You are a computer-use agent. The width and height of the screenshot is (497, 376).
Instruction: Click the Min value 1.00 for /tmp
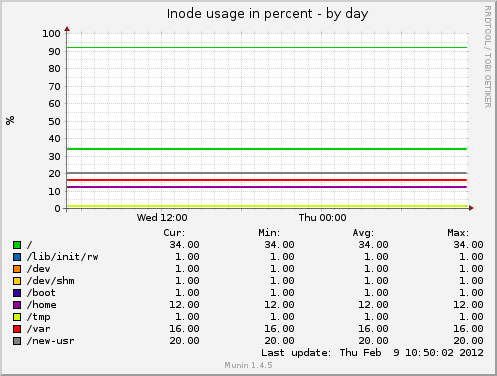pos(282,317)
